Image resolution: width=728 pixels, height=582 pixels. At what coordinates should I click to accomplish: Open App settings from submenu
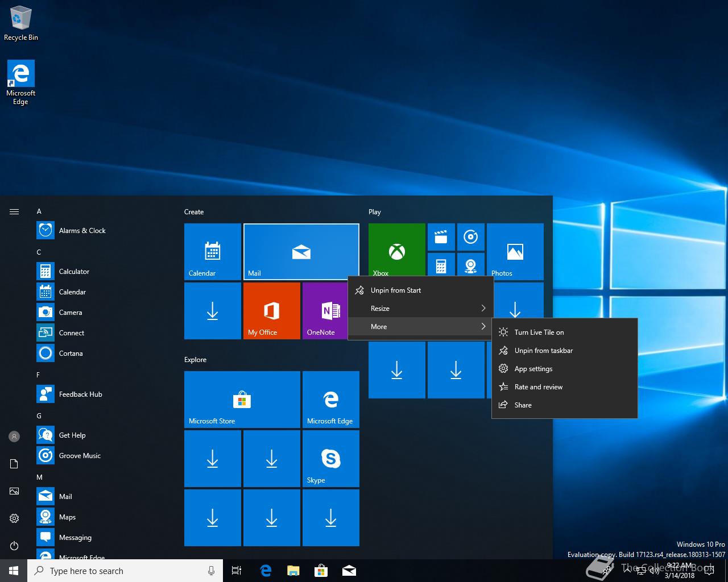(x=564, y=369)
